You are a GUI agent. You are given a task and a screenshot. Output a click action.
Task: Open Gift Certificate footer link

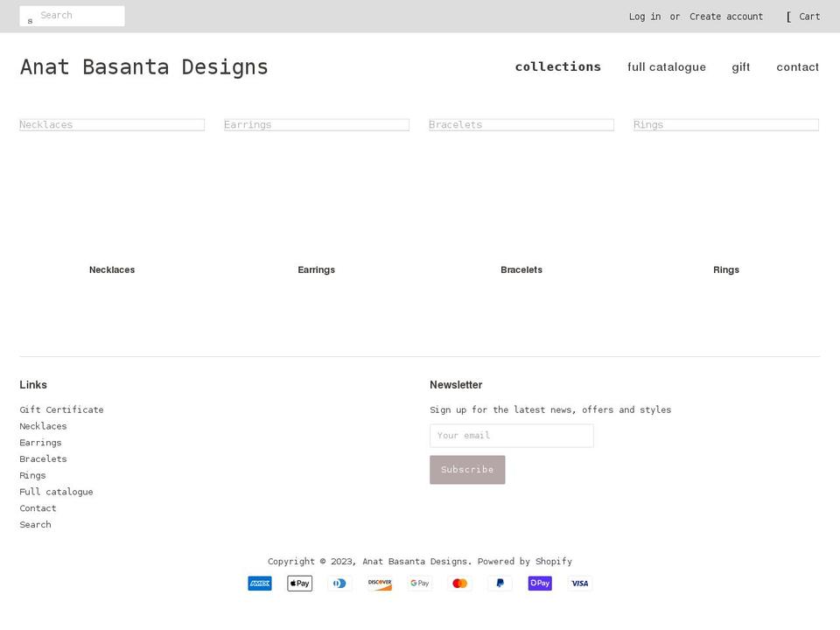click(x=61, y=409)
